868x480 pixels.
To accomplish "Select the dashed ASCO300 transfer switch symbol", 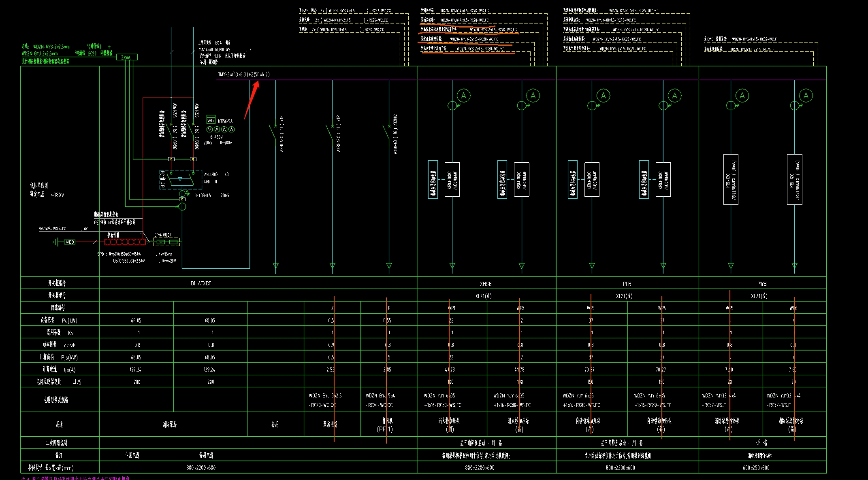I will coord(181,180).
